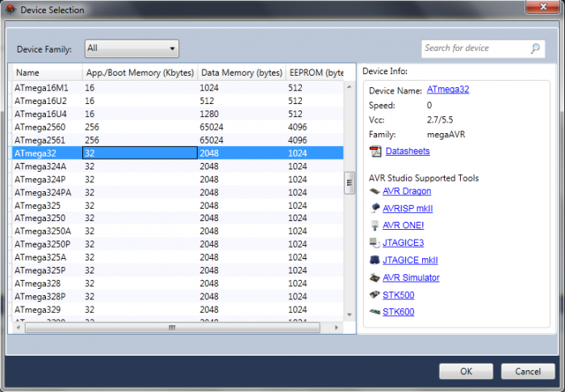Click the AVR Simulator chip icon
Viewport: 565px width, 392px height.
pos(374,277)
